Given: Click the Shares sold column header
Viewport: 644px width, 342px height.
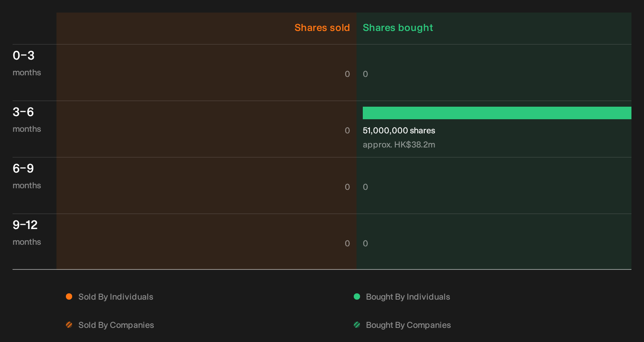Looking at the screenshot, I should [x=322, y=28].
